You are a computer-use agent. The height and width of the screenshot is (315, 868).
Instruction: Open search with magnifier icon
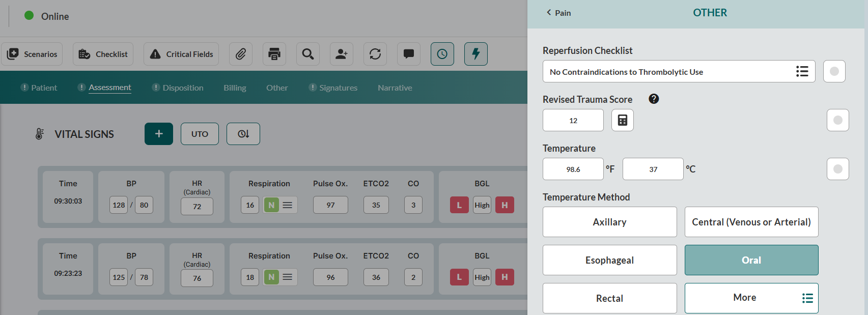point(308,54)
